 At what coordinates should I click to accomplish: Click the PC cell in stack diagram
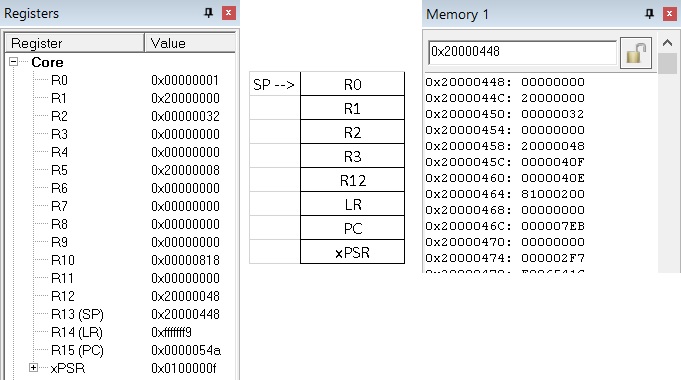(352, 228)
